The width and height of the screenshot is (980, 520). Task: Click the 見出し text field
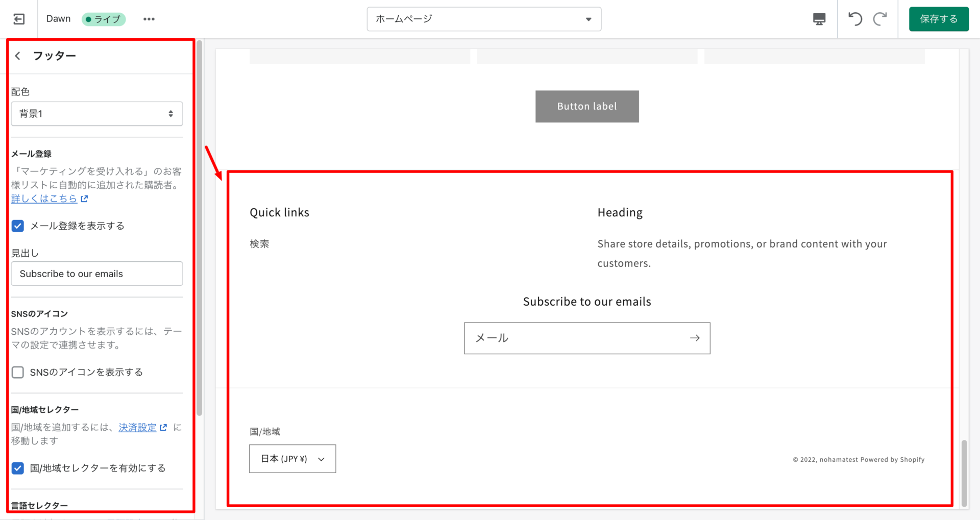97,274
